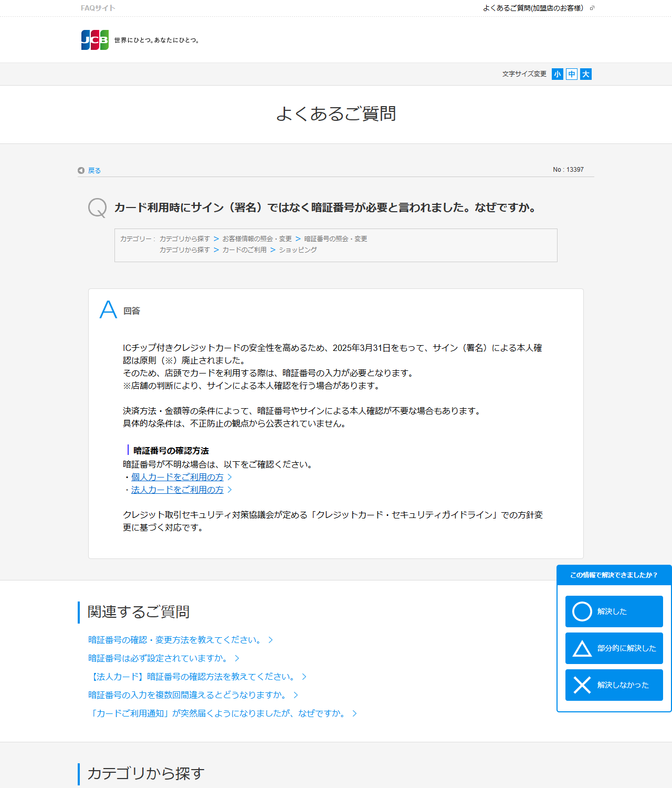Open breadcrumb お客様情報の照会・変更
The width and height of the screenshot is (672, 788).
click(x=257, y=239)
